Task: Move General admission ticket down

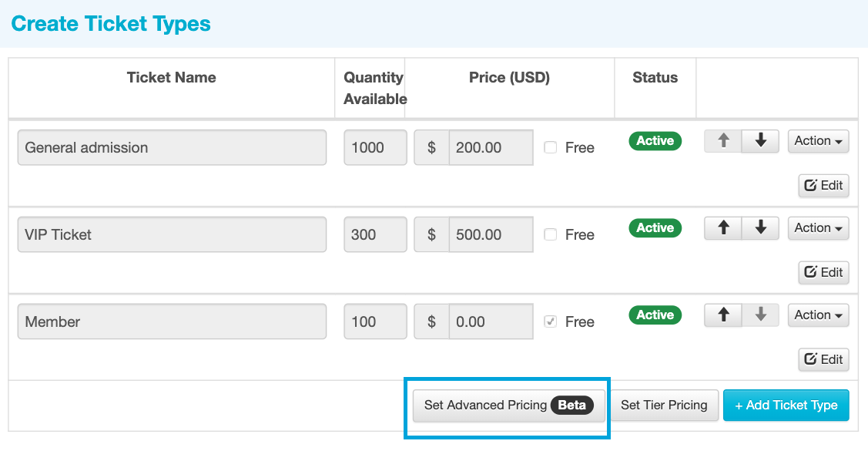Action: 761,141
